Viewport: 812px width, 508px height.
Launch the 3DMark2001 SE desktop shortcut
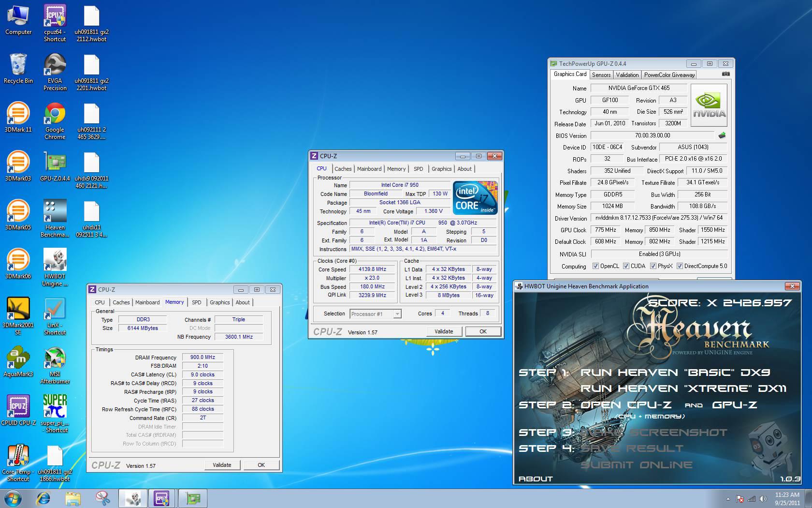click(18, 316)
